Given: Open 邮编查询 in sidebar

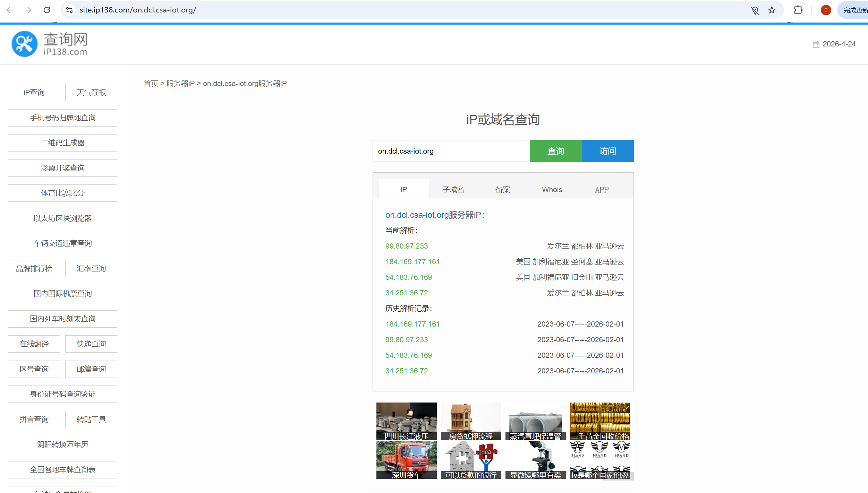Looking at the screenshot, I should tap(91, 369).
